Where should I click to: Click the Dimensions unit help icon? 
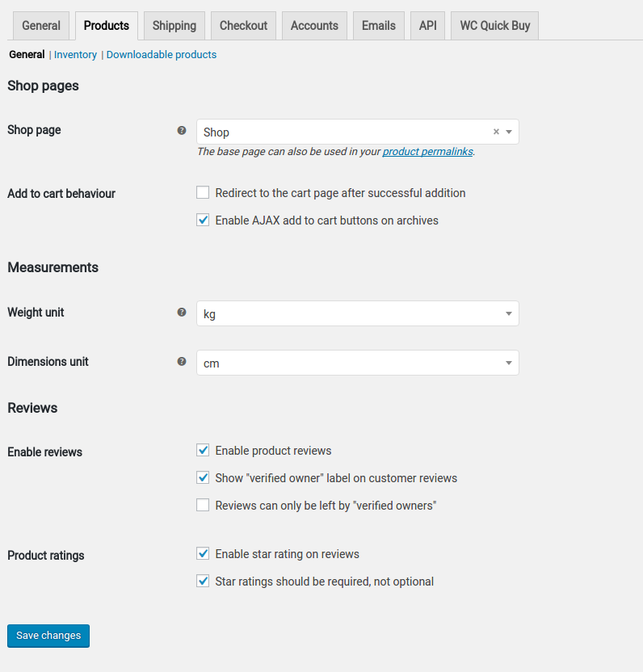[182, 361]
